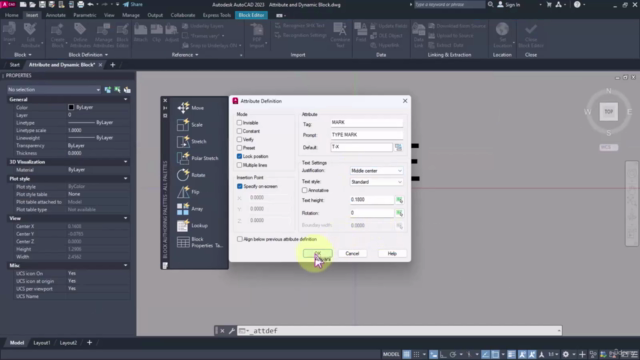Select the Scale action icon
Viewport: 640px width, 360px height.
(183, 124)
